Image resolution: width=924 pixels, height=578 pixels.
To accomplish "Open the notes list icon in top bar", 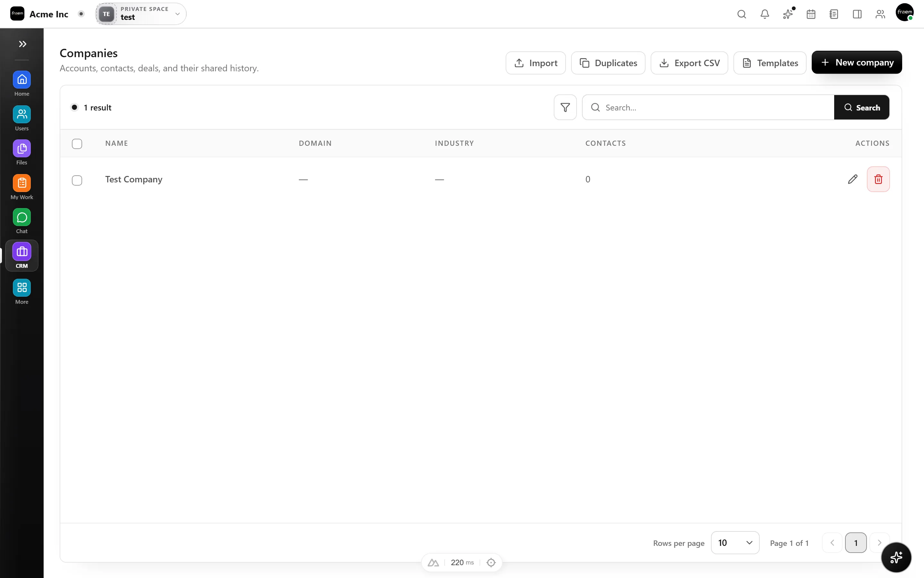I will (x=834, y=14).
